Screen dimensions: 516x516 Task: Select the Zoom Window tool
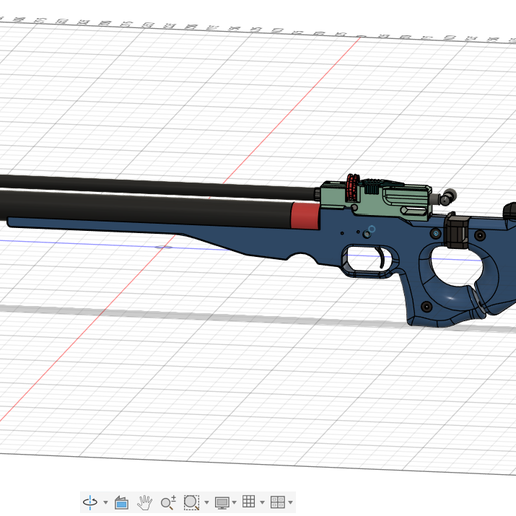[191, 502]
